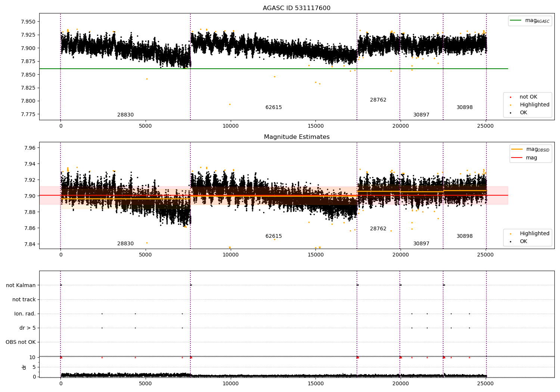Click the 7.875 y-axis tick label
The height and width of the screenshot is (392, 560).
(x=28, y=61)
